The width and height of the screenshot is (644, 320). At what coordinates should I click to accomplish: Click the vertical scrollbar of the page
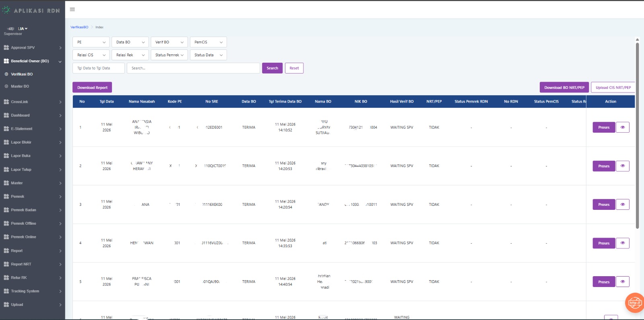pyautogui.click(x=637, y=136)
